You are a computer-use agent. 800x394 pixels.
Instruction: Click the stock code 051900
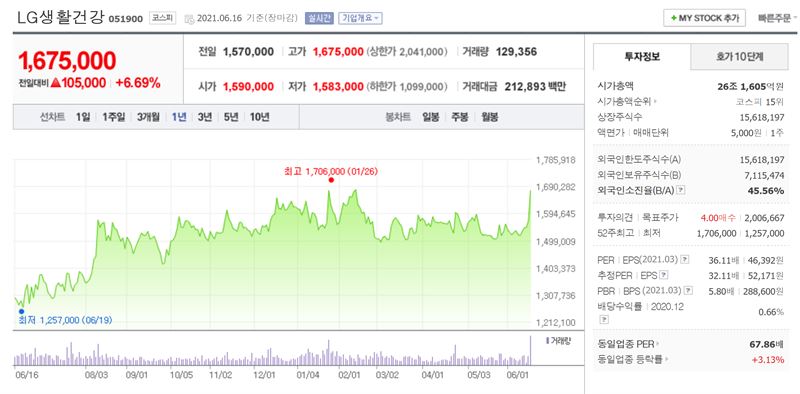pos(126,19)
